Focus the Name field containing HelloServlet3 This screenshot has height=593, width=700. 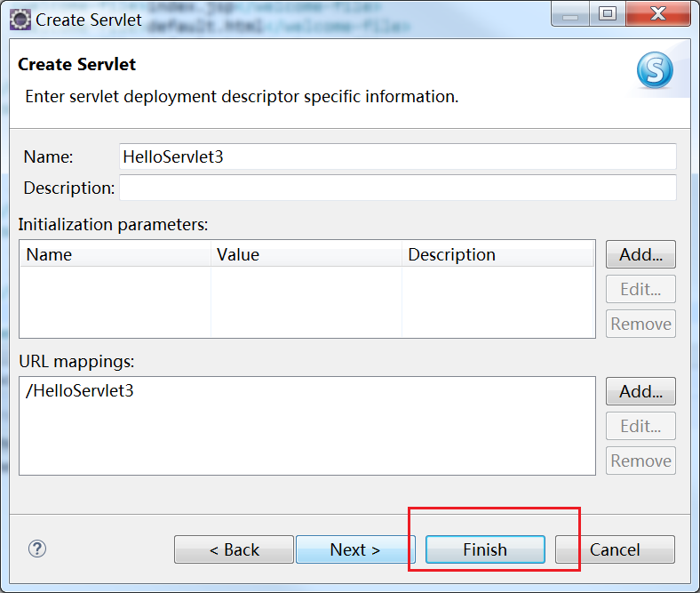398,156
